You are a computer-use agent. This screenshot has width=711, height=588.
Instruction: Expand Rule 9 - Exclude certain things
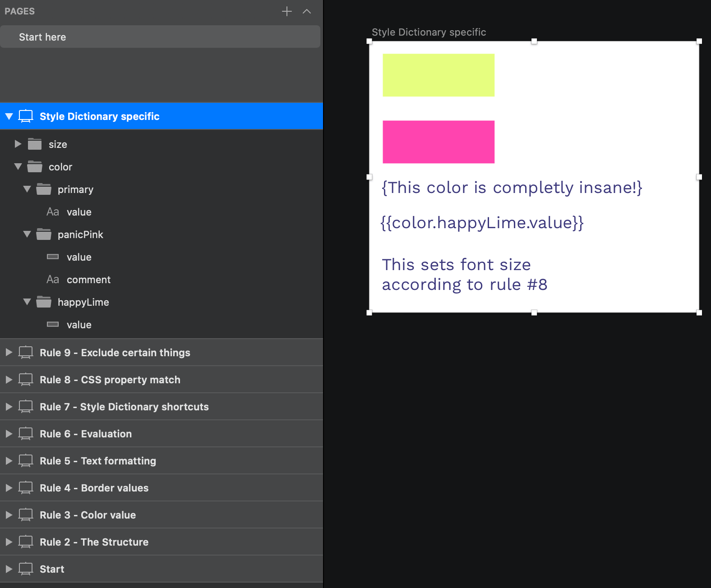(x=9, y=352)
